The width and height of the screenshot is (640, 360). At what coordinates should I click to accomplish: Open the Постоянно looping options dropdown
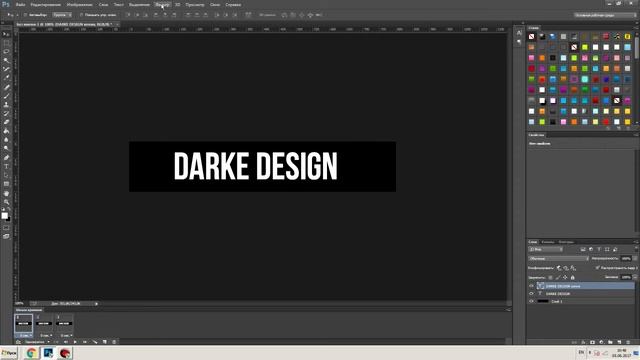coord(37,342)
